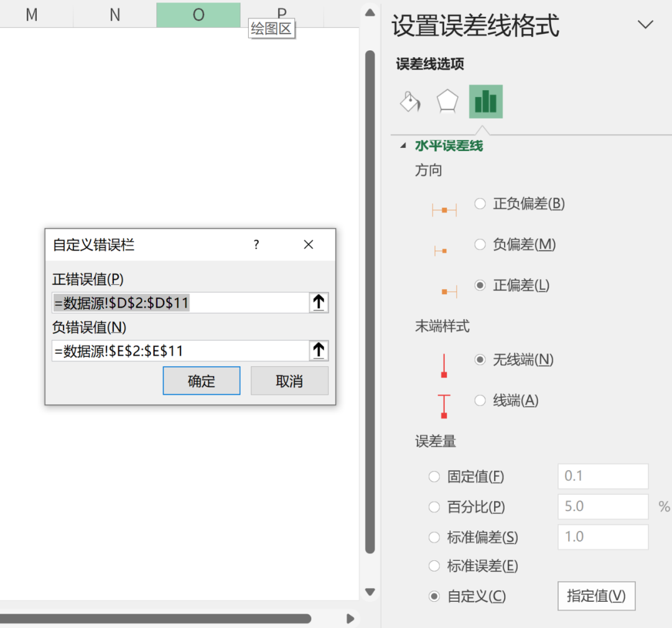Click the 负错误值 input field

[x=180, y=351]
